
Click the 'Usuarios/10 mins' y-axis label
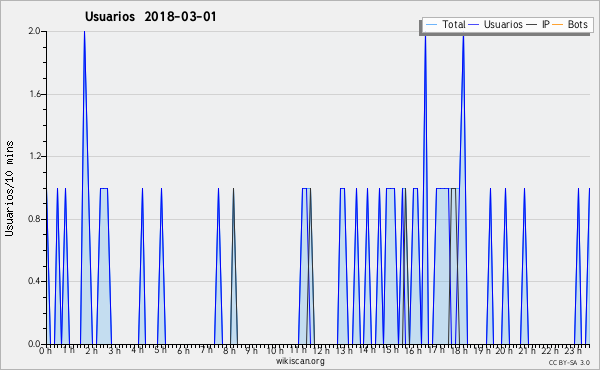[9, 188]
